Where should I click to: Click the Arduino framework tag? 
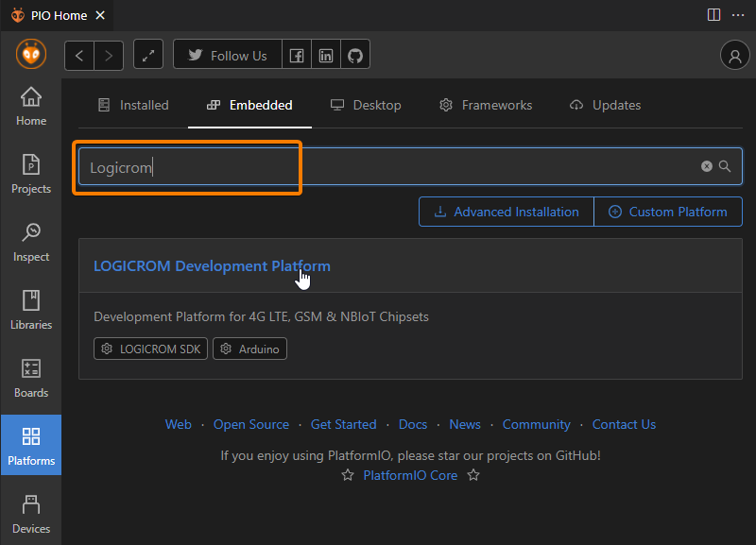pyautogui.click(x=249, y=349)
